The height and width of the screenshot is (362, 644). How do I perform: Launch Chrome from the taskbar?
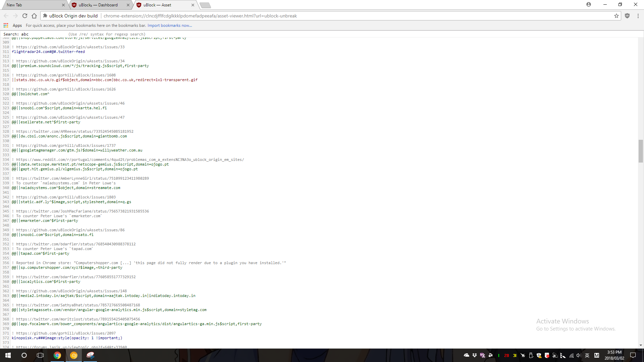coord(57,356)
